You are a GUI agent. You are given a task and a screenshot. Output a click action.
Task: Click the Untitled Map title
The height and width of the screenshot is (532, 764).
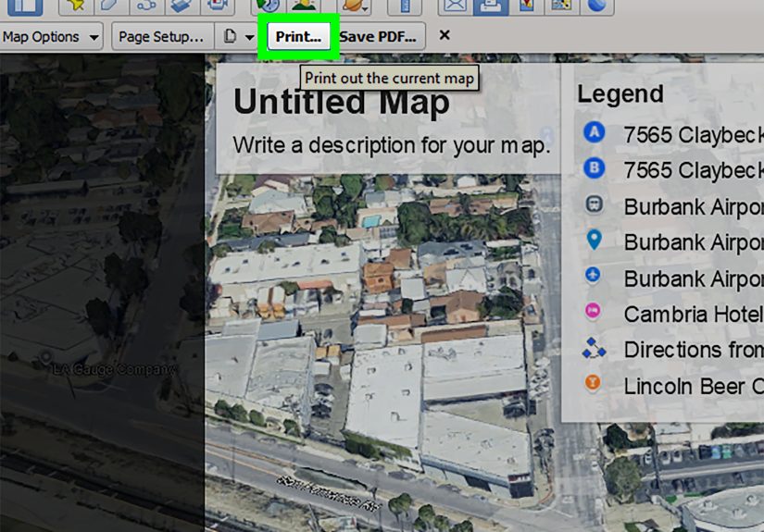[342, 102]
